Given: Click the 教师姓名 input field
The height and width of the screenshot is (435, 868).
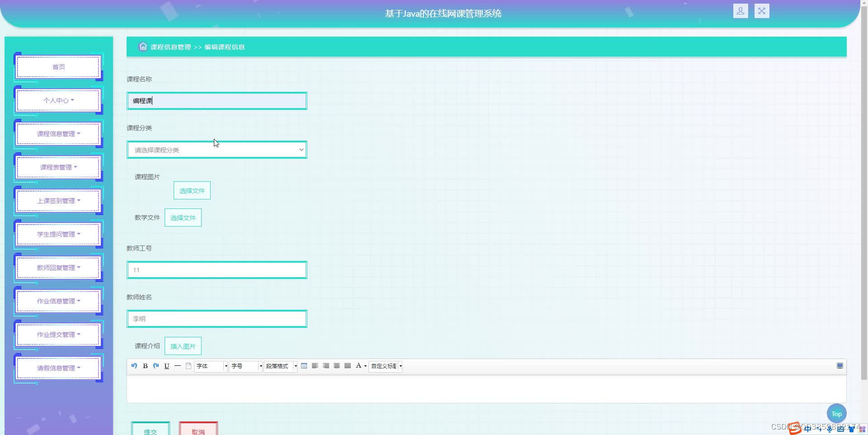Looking at the screenshot, I should pyautogui.click(x=217, y=319).
